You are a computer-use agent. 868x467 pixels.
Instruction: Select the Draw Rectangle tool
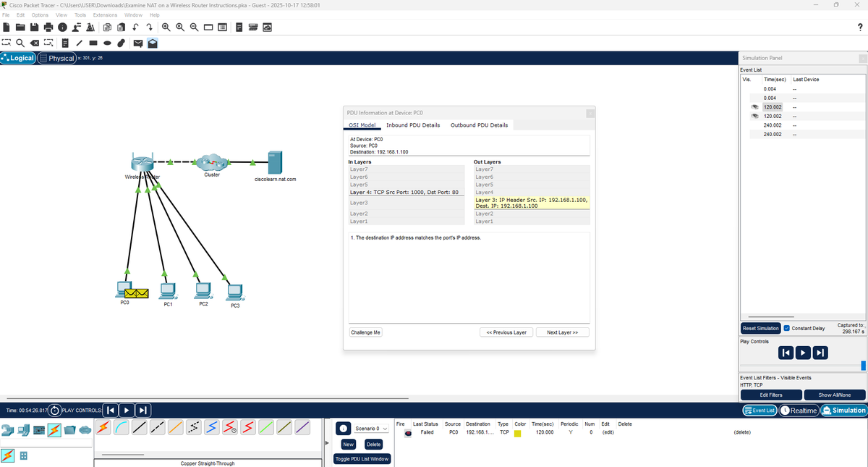(x=93, y=43)
